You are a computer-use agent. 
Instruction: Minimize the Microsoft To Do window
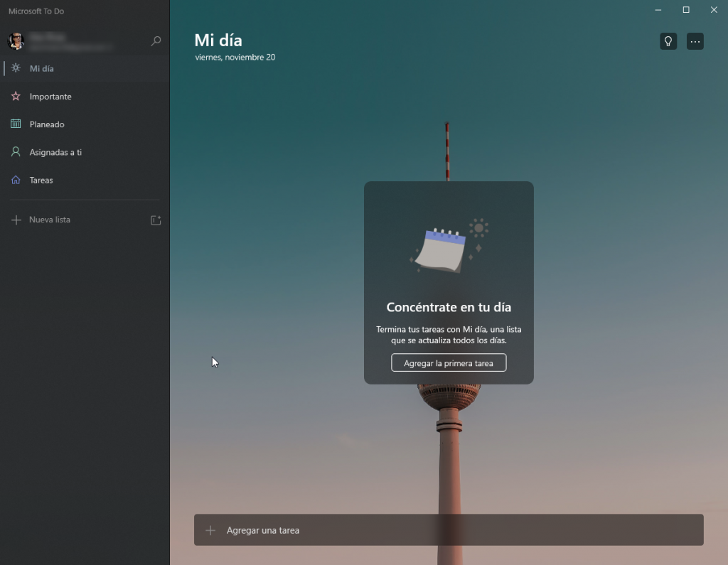tap(658, 10)
